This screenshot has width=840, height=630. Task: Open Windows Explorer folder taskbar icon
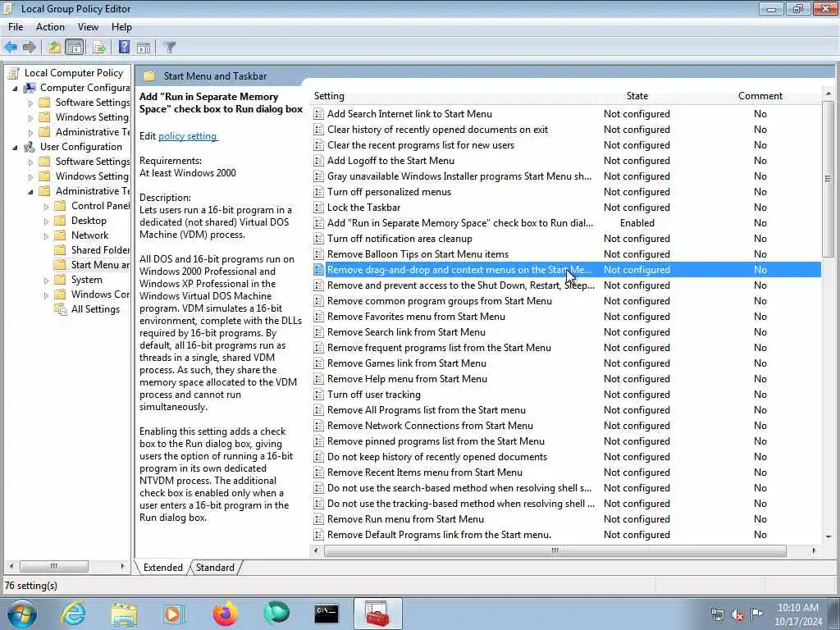click(125, 614)
